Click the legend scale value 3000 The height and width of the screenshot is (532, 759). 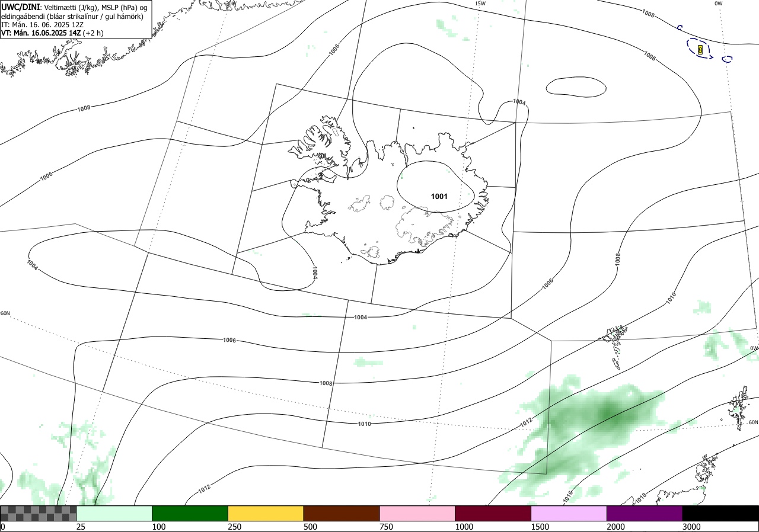coord(692,527)
